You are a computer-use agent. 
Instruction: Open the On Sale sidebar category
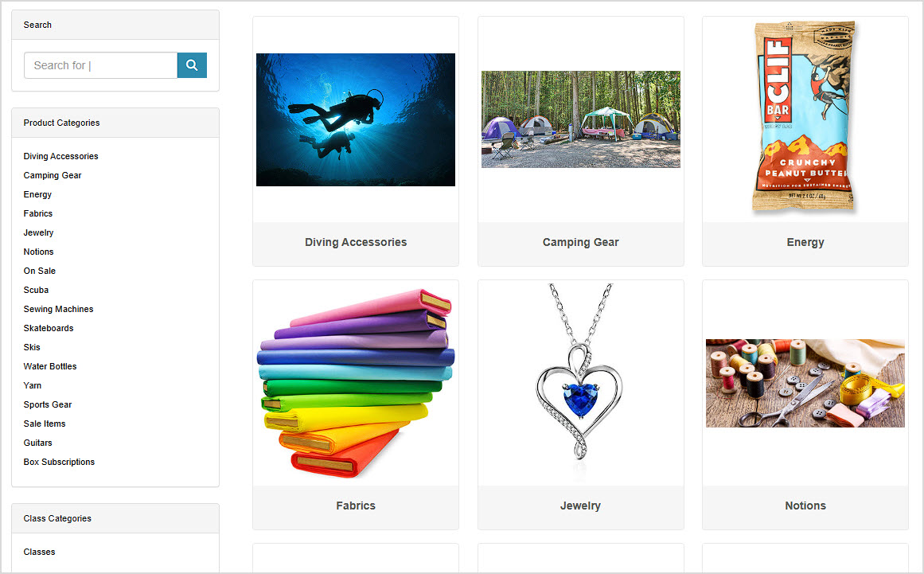(40, 271)
